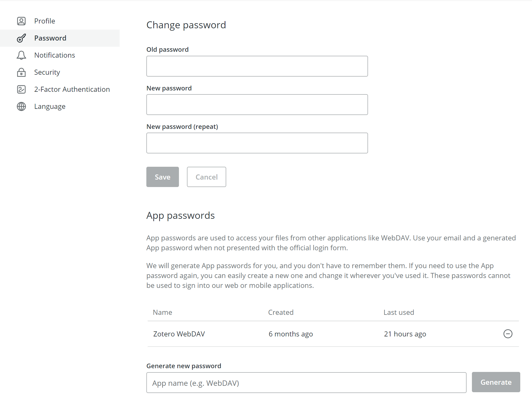Screen dimensions: 532x401
Task: Go to the Security settings section
Action: pyautogui.click(x=47, y=72)
